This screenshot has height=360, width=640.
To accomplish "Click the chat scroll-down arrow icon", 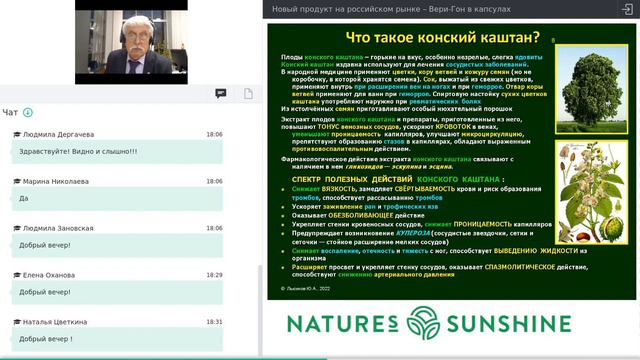I will (28, 112).
